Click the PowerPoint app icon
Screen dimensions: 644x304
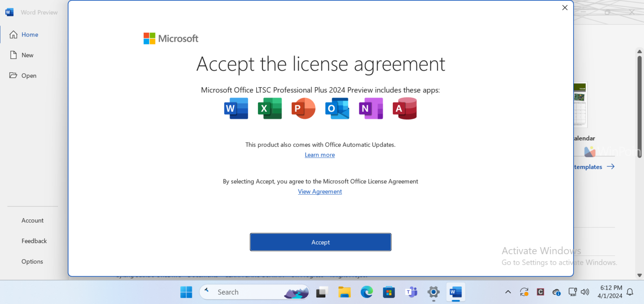[x=303, y=108]
